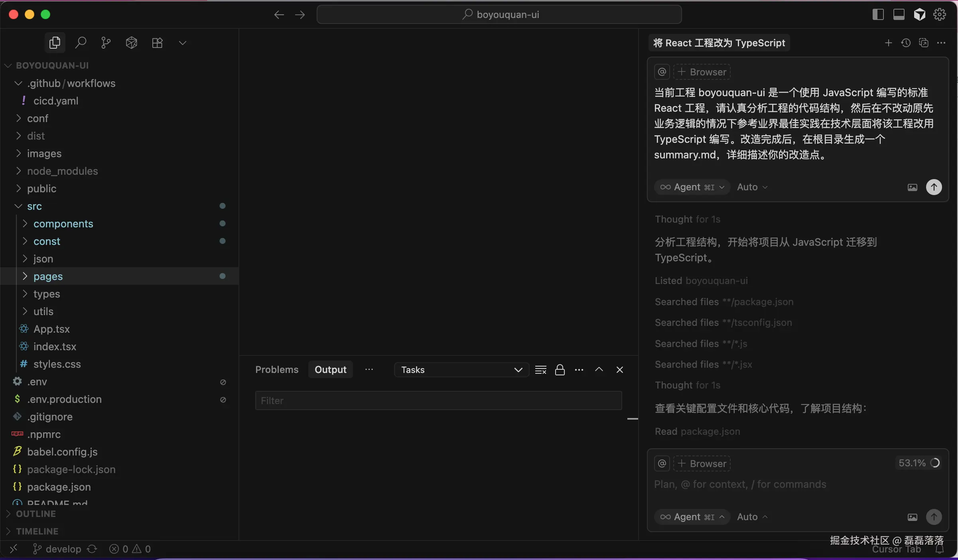The image size is (958, 560).
Task: Send the chat message with the up arrow
Action: coord(934,517)
